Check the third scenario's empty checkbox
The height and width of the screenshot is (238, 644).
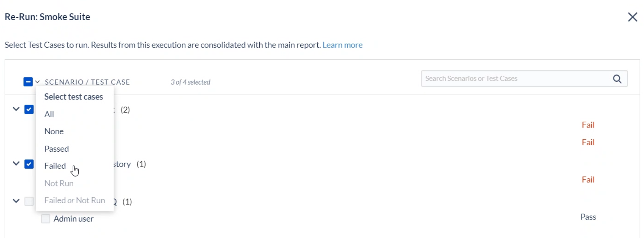(x=29, y=201)
